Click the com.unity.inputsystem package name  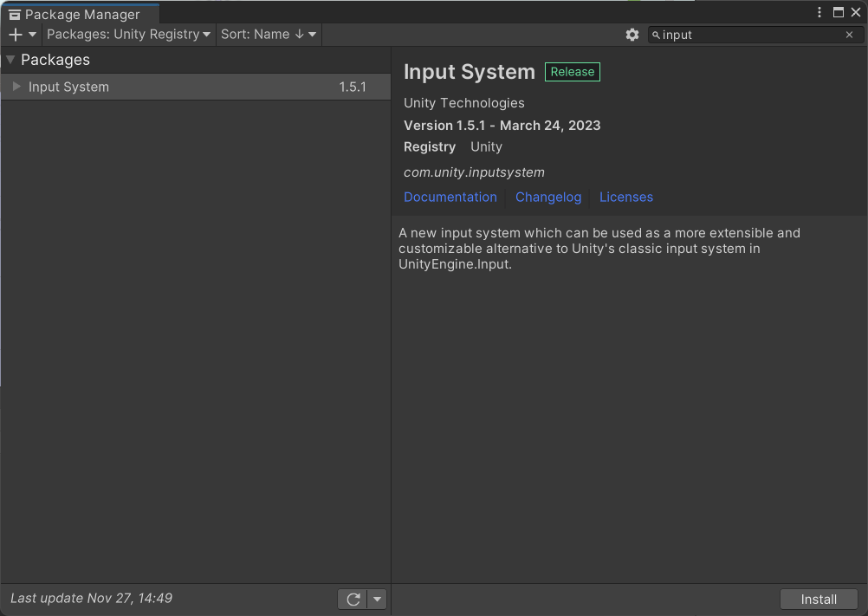pyautogui.click(x=474, y=172)
